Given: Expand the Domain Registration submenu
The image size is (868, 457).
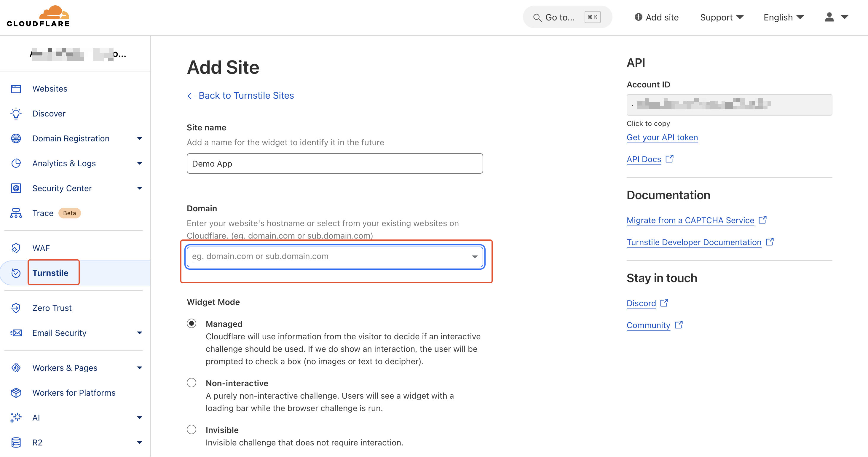Looking at the screenshot, I should (140, 138).
